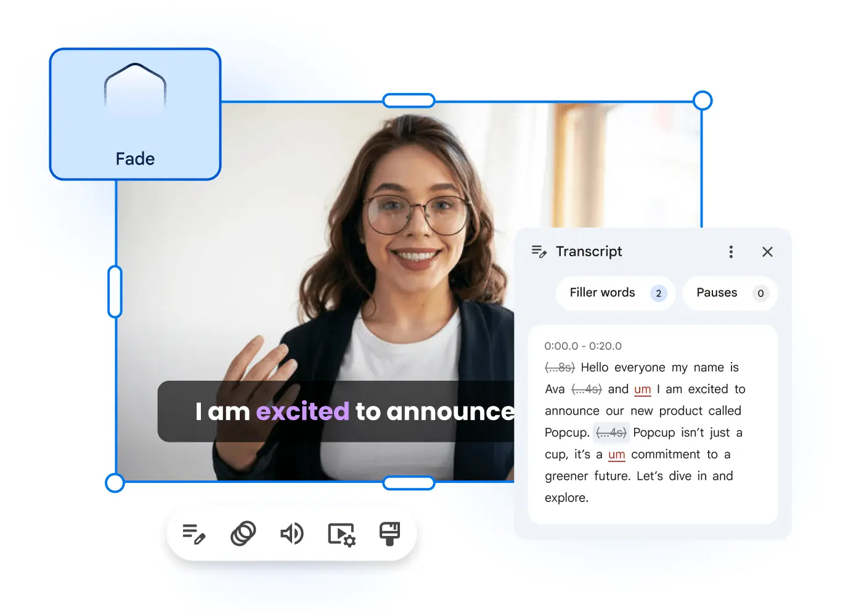
Task: Select the paint roller format icon
Action: pos(389,533)
